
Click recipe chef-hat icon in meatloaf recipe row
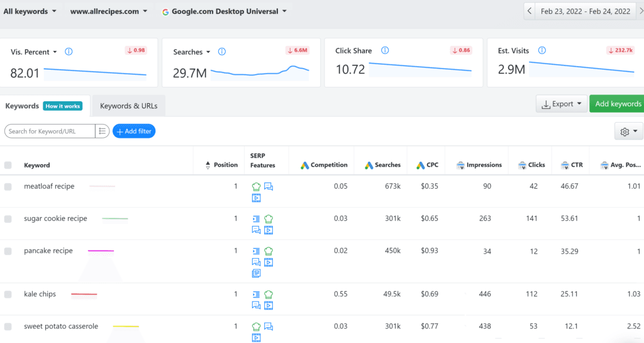tap(256, 186)
